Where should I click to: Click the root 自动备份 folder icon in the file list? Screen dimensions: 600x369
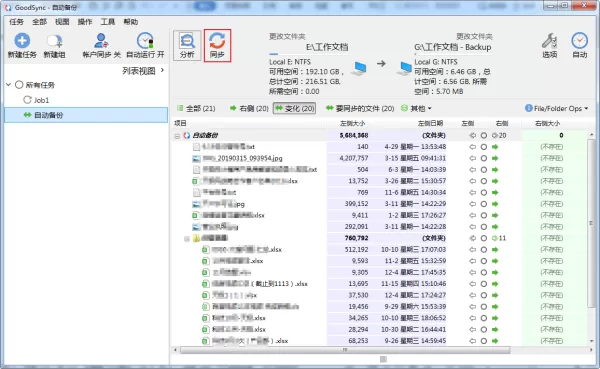pyautogui.click(x=187, y=136)
